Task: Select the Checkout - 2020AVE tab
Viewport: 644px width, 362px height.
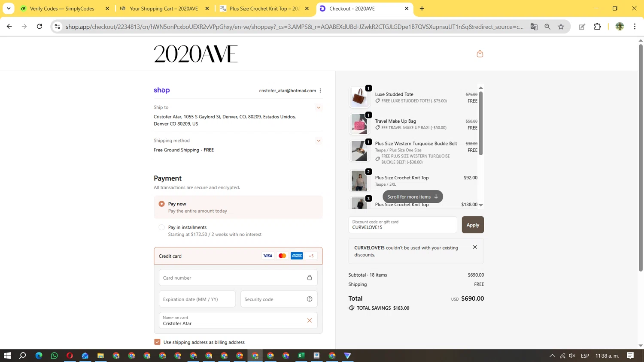Action: pos(364,9)
